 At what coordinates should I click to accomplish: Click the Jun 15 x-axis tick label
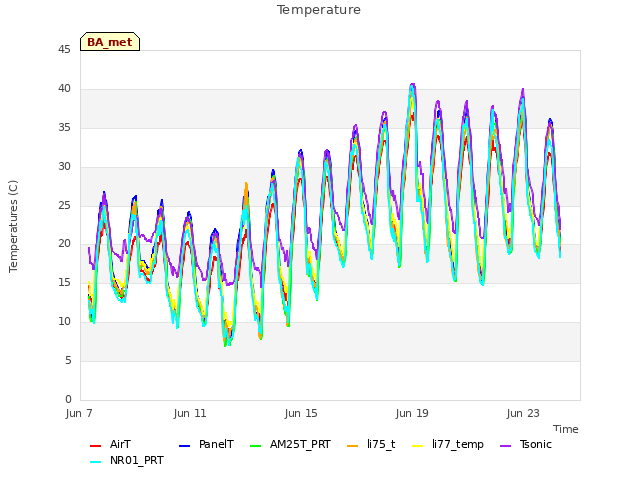pyautogui.click(x=301, y=413)
